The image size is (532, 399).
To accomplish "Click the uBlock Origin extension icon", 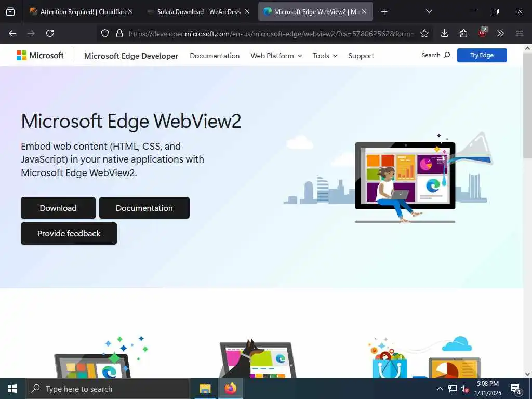I will coord(483,33).
